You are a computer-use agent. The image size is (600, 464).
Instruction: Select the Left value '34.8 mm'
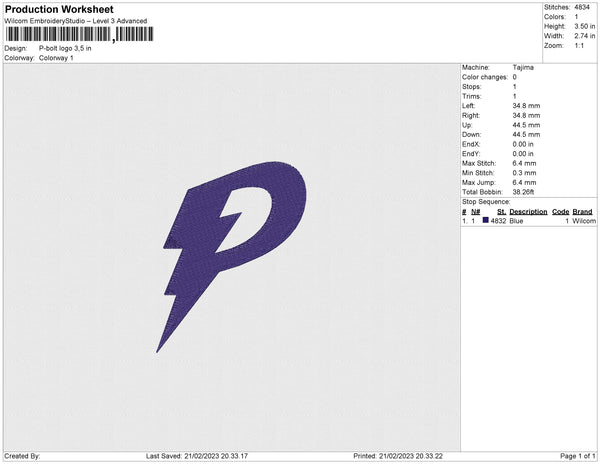coord(527,106)
